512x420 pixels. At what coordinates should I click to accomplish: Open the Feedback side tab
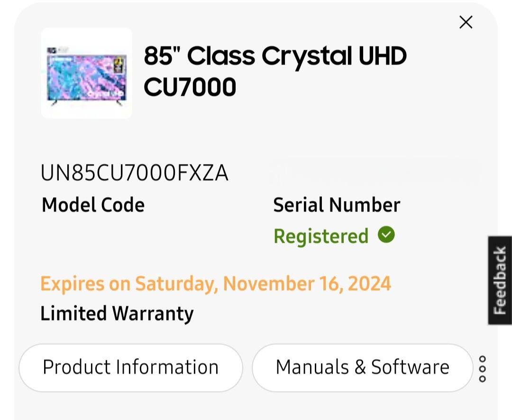pyautogui.click(x=500, y=280)
